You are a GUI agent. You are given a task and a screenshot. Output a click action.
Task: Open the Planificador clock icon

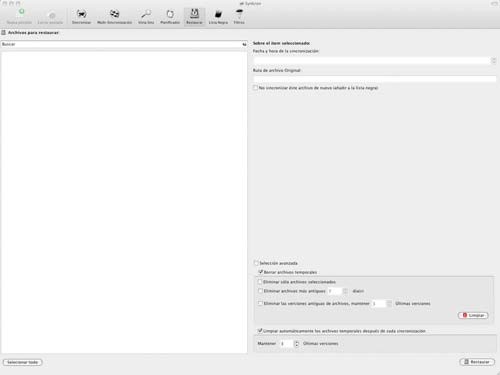pyautogui.click(x=170, y=14)
